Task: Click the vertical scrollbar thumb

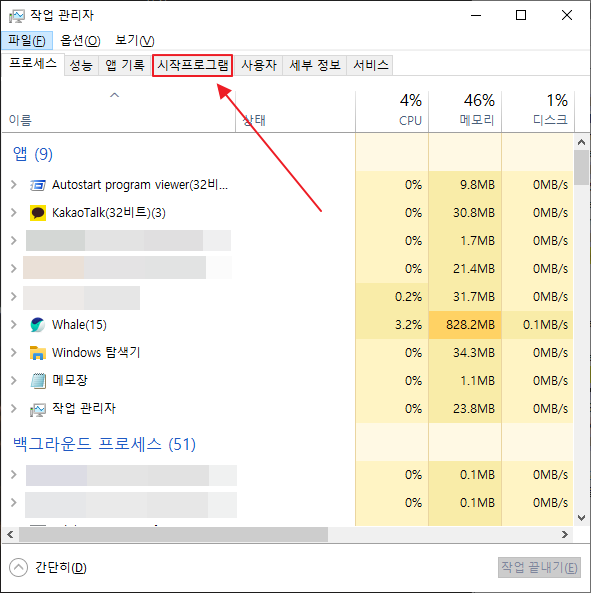Action: pyautogui.click(x=582, y=168)
